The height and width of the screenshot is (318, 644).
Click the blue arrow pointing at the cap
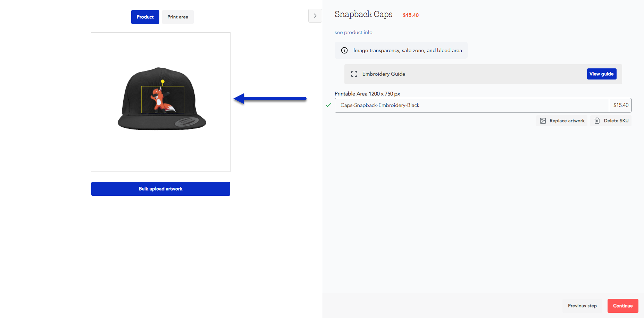point(270,99)
